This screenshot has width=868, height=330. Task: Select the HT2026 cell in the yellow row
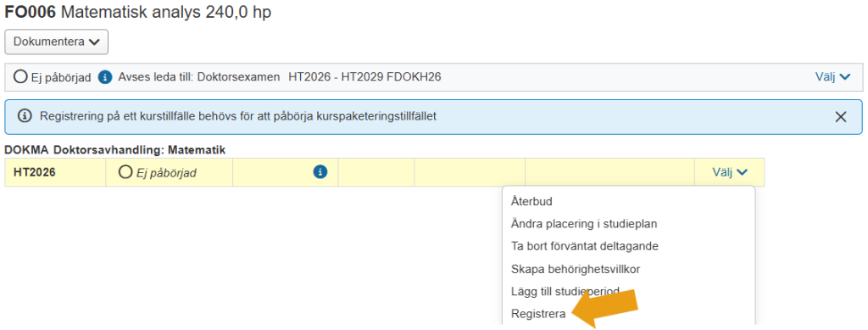[55, 172]
